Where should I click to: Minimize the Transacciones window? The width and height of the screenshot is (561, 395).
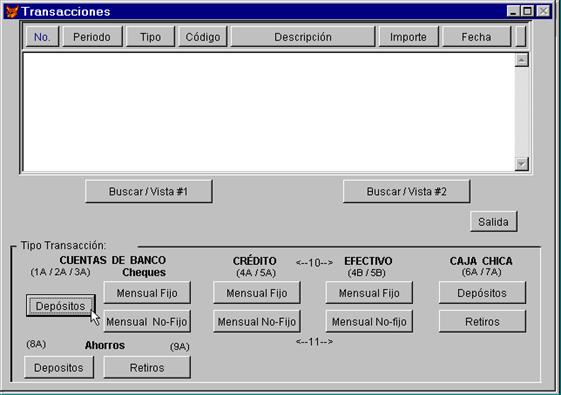[x=513, y=11]
